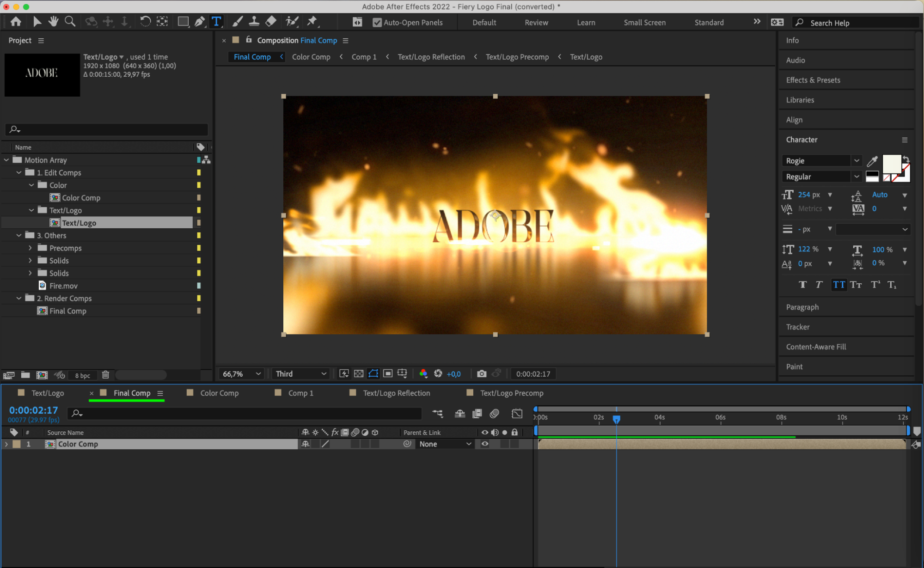This screenshot has width=924, height=568.
Task: Toggle eye visibility for Color Comp layer
Action: (485, 444)
